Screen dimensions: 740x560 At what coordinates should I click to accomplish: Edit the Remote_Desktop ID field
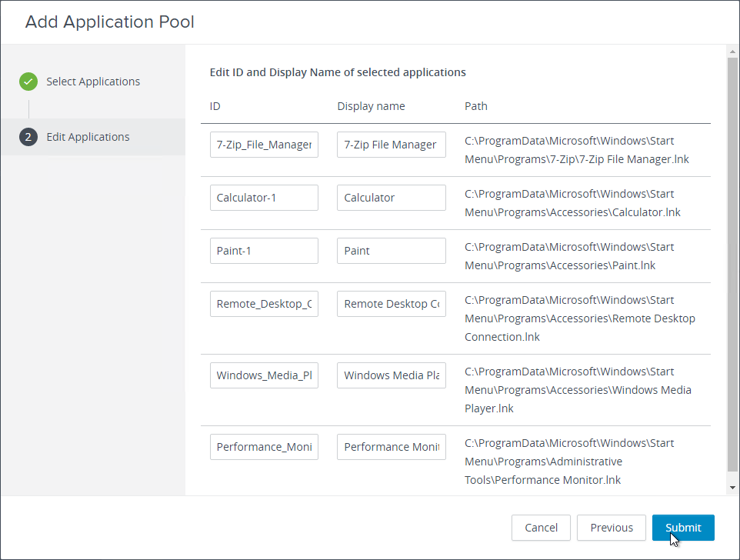[264, 304]
